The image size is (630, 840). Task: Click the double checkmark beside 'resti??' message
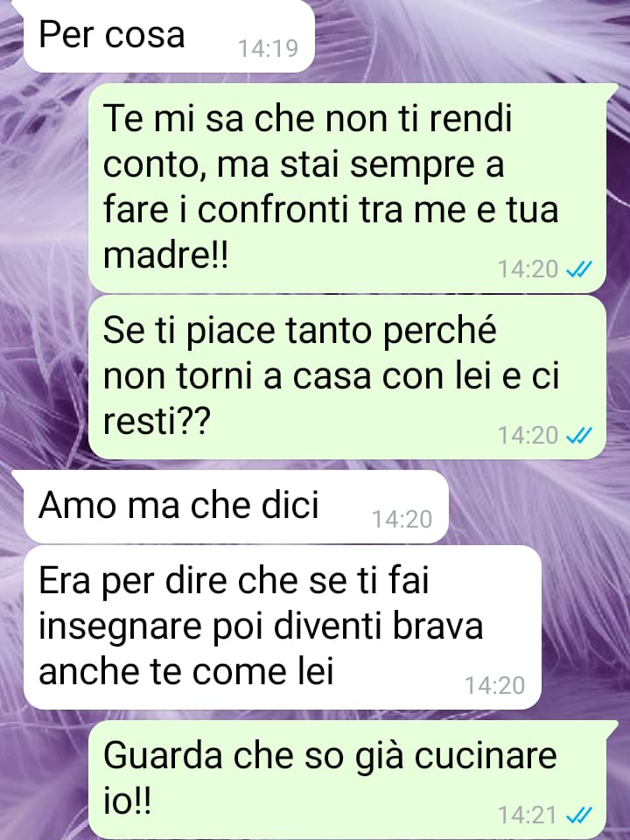click(x=579, y=436)
